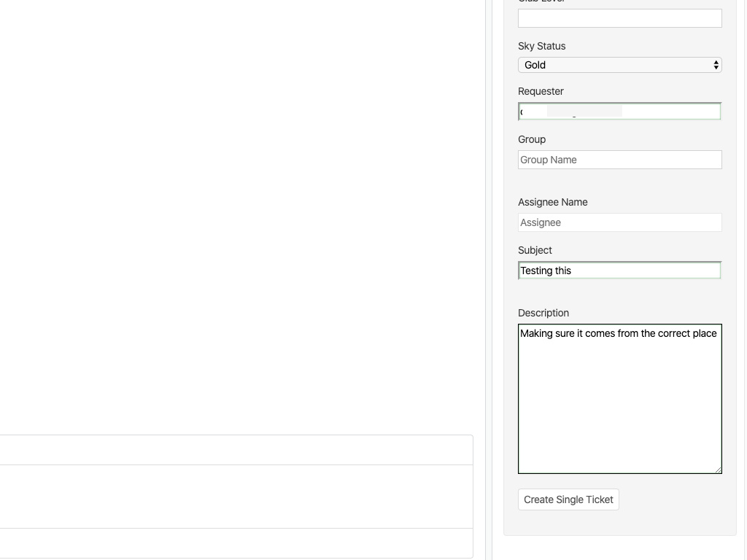Click the 'Sky Status' field label

(x=541, y=46)
